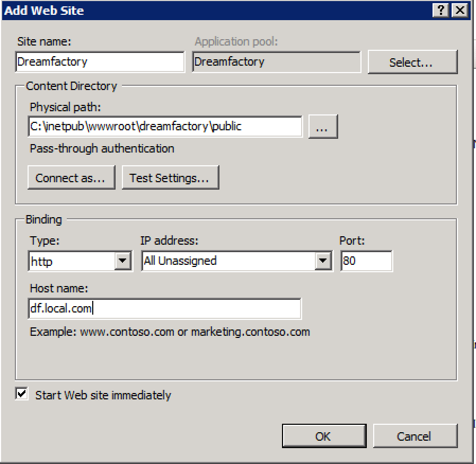The height and width of the screenshot is (464, 476).
Task: Click the Test Settings button
Action: [170, 178]
